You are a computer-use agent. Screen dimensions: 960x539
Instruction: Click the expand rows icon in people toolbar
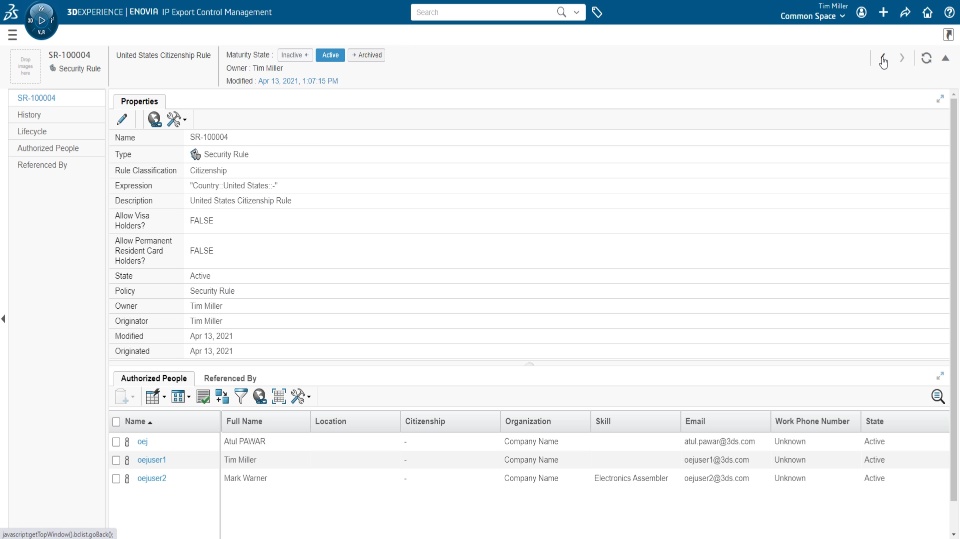click(x=222, y=397)
